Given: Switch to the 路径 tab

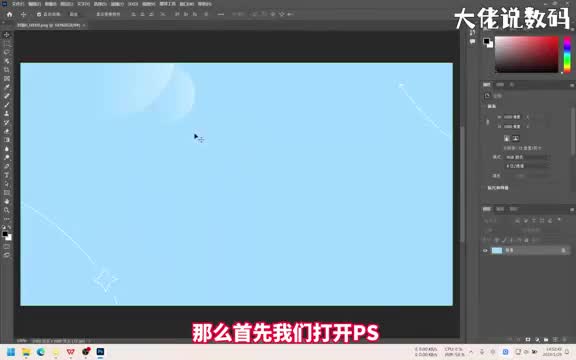Looking at the screenshot, I should coord(513,209).
